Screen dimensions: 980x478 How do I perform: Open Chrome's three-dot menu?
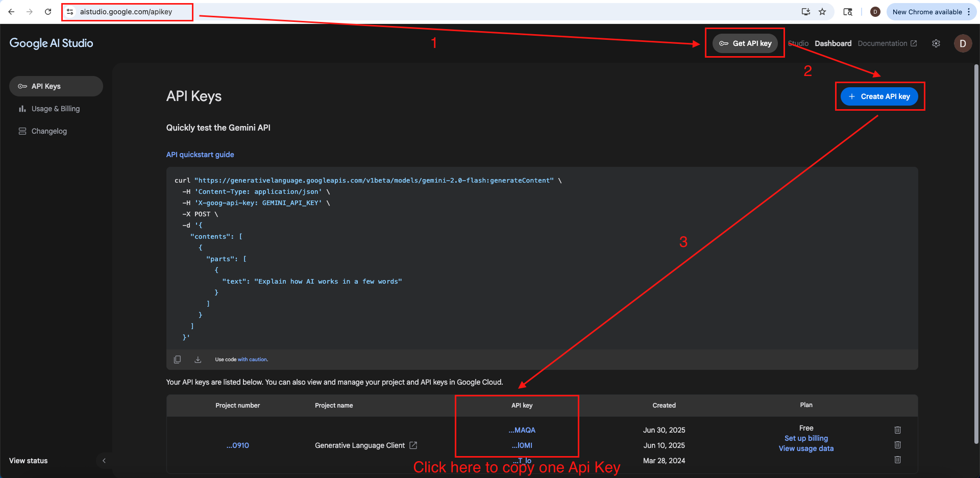(x=969, y=12)
